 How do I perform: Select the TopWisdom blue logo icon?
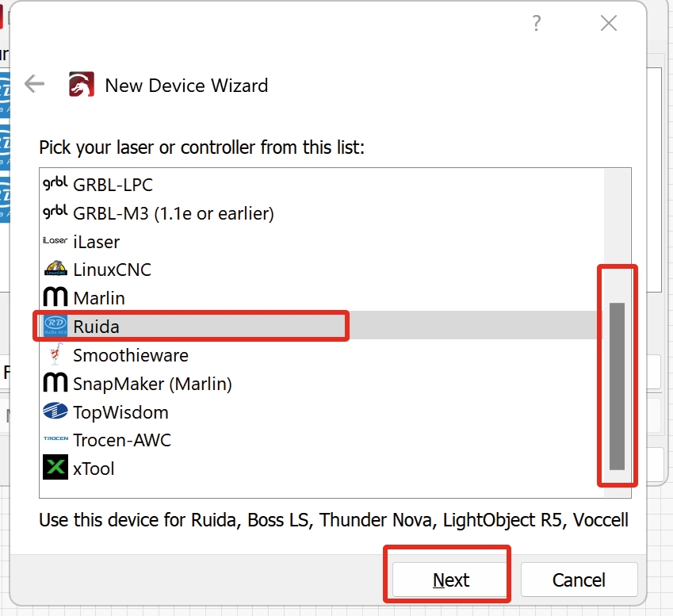[x=55, y=411]
